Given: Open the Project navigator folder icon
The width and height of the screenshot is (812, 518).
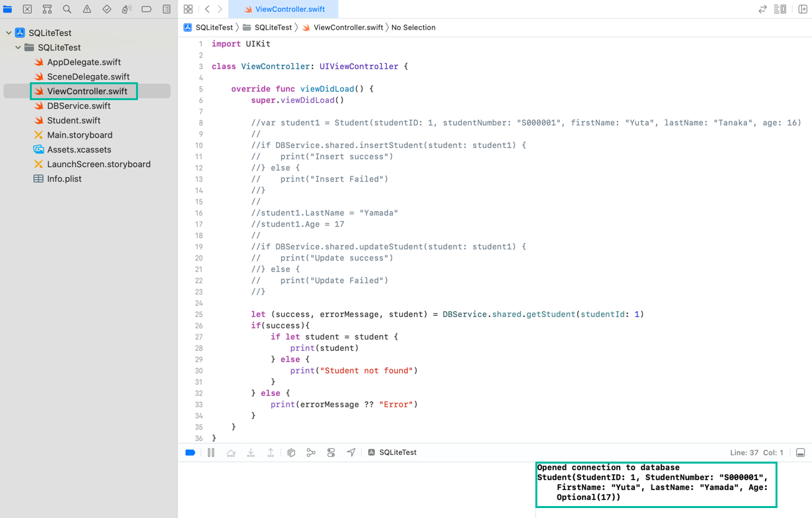Looking at the screenshot, I should 8,9.
